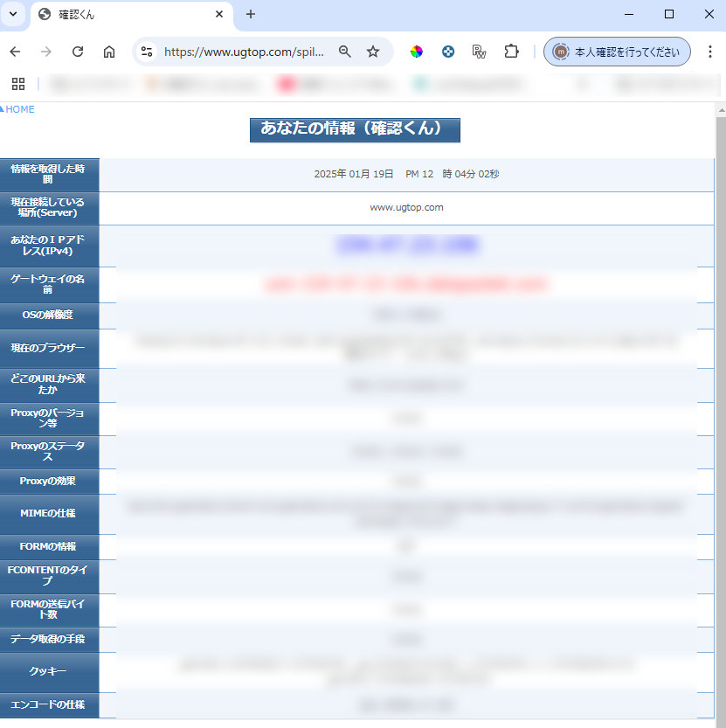Click the blue circular extension icon

point(448,52)
